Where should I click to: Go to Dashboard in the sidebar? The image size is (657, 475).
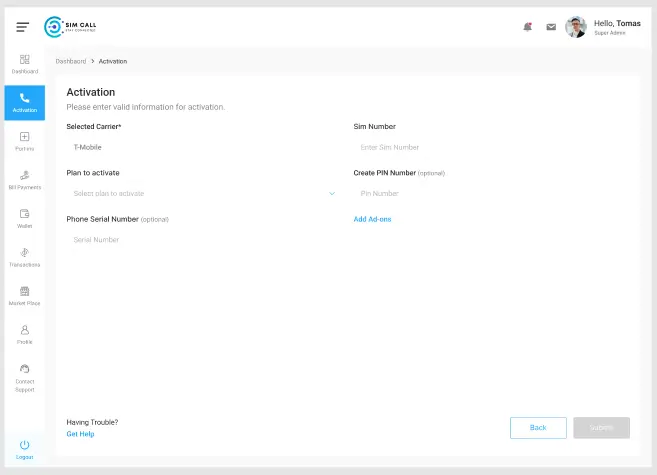click(x=25, y=64)
